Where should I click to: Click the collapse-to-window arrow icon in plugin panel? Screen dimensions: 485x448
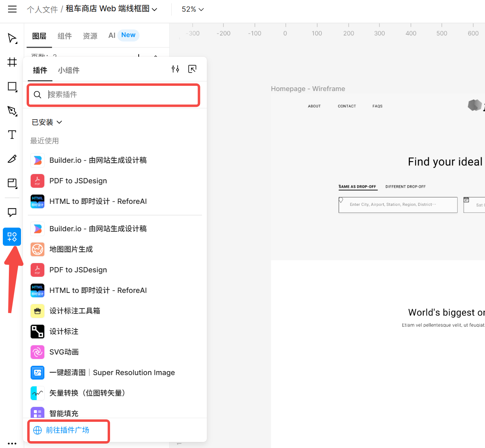click(x=192, y=69)
